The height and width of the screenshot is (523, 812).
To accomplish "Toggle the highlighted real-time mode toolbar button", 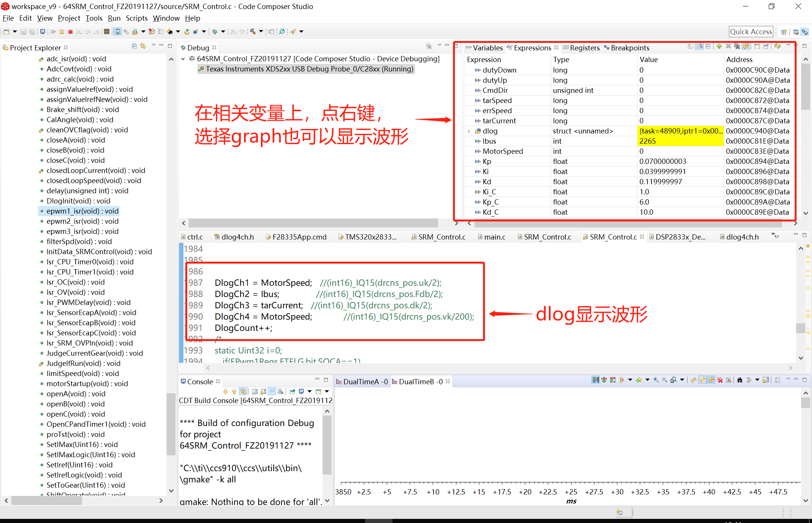I will point(117,32).
